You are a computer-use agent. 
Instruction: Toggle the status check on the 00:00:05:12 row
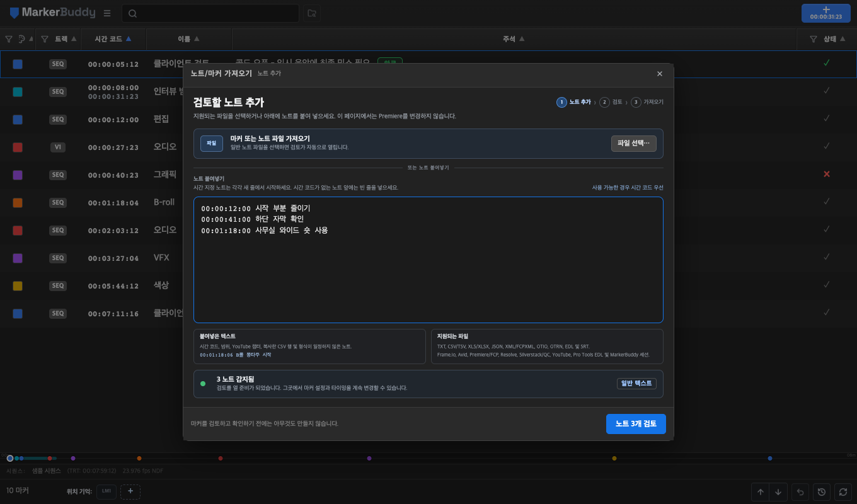click(827, 63)
